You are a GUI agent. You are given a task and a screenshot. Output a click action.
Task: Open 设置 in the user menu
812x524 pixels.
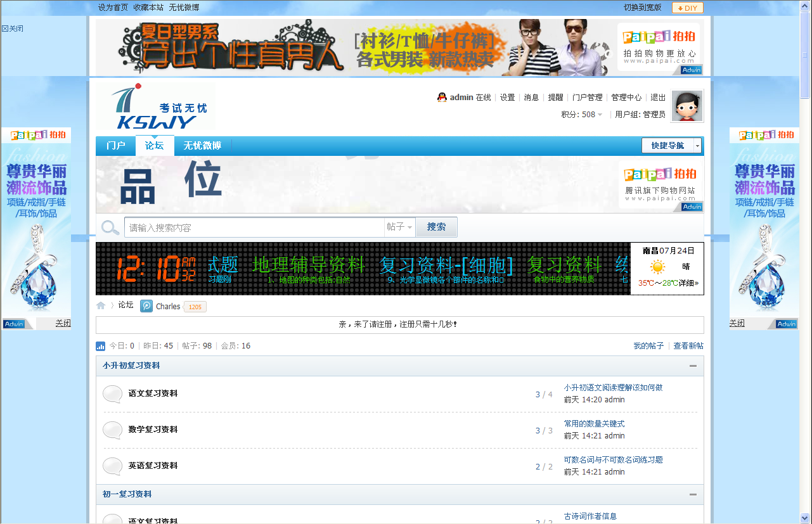click(508, 98)
